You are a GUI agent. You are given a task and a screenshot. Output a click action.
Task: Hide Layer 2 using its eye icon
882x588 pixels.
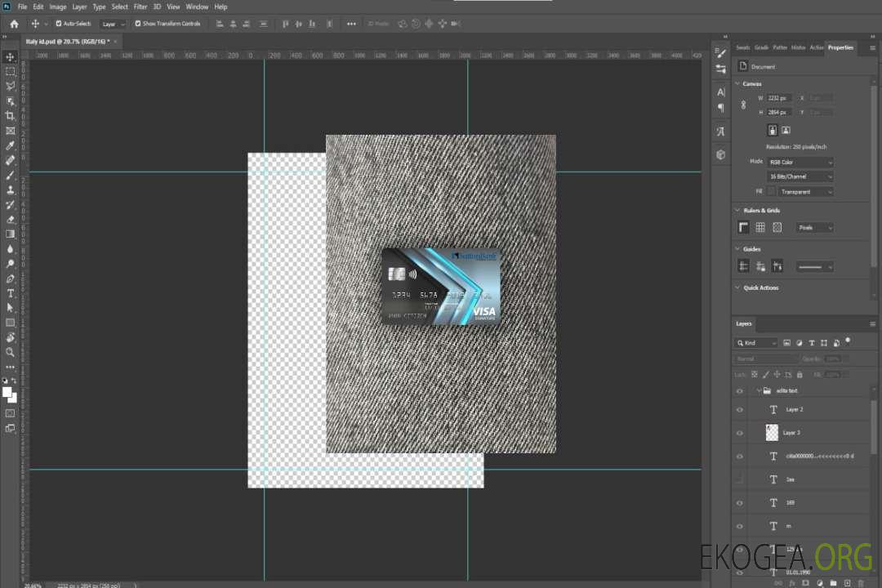point(740,410)
